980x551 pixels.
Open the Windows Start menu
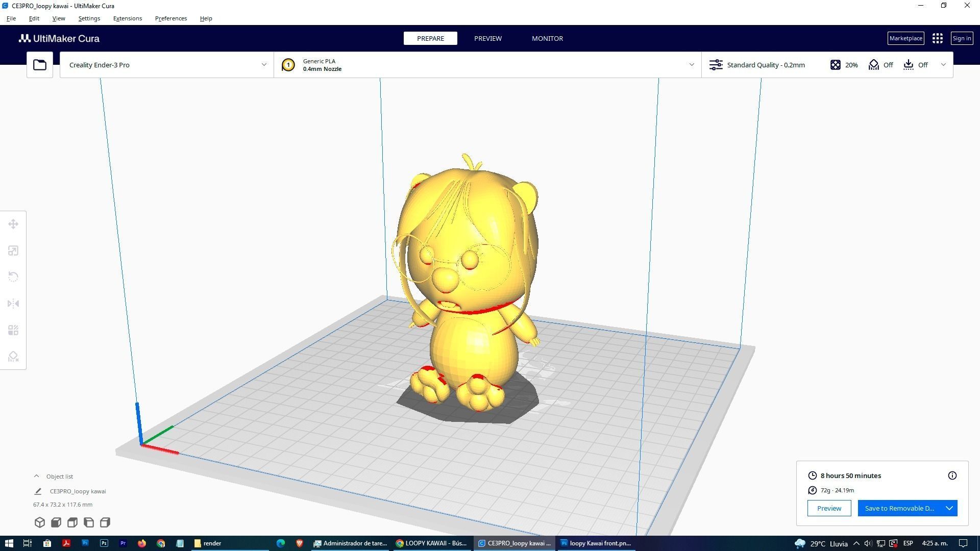(9, 543)
